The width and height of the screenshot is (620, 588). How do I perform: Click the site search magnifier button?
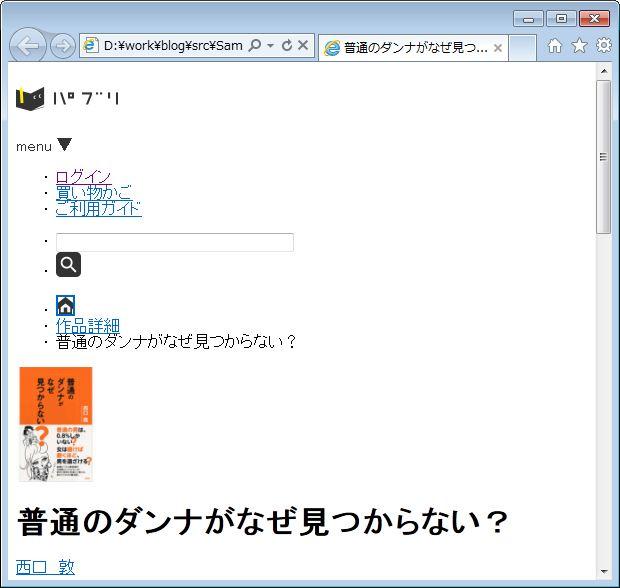(68, 265)
